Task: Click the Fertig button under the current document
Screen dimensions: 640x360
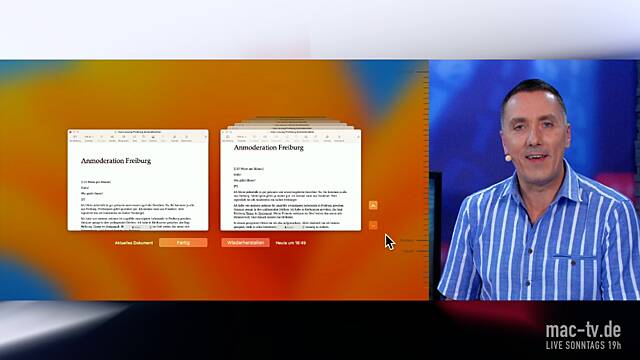Action: click(183, 242)
